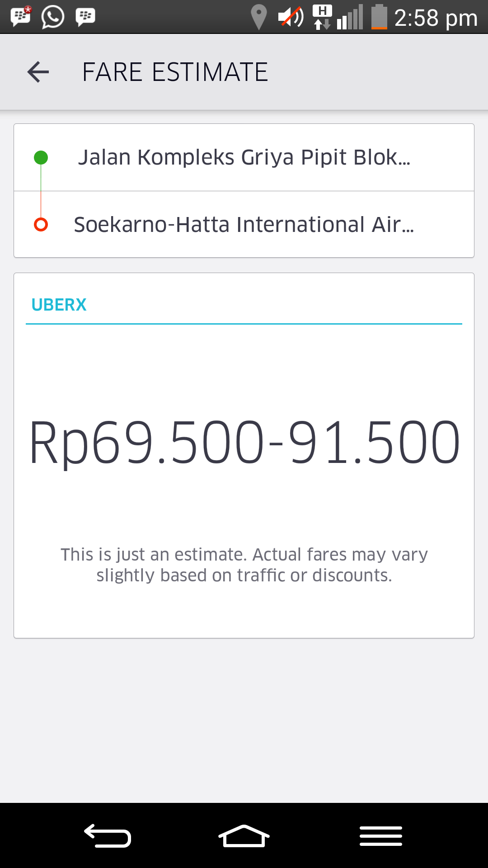Tap the second BBM status icon
This screenshot has width=488, height=868.
pyautogui.click(x=85, y=17)
